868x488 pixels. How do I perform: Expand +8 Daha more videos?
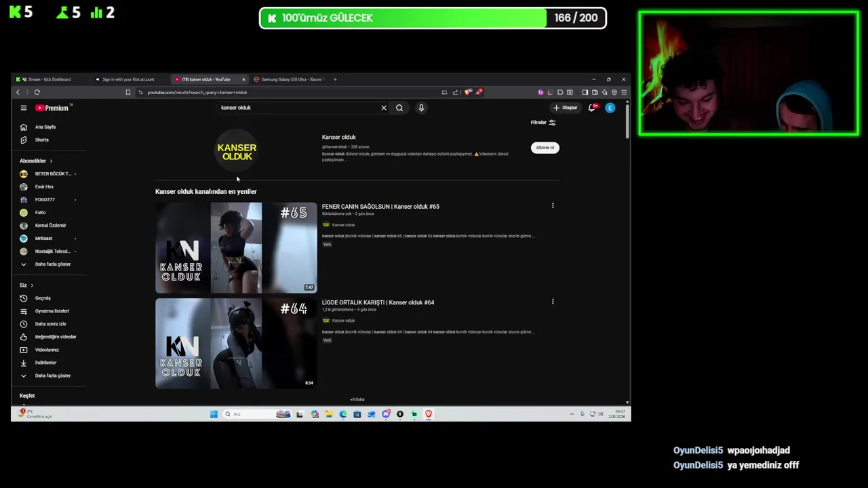[x=357, y=399]
